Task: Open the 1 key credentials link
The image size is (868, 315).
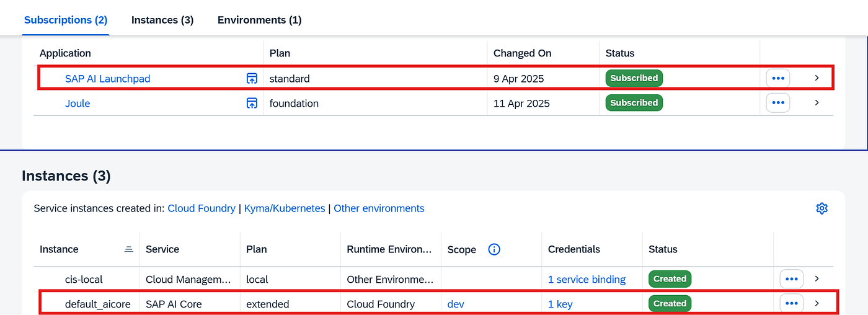Action: coord(560,304)
